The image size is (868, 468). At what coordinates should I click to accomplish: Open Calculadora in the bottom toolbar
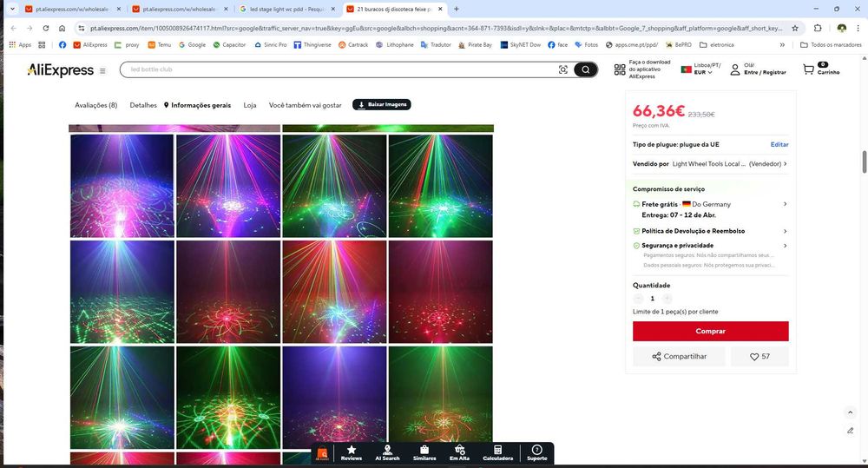(497, 452)
